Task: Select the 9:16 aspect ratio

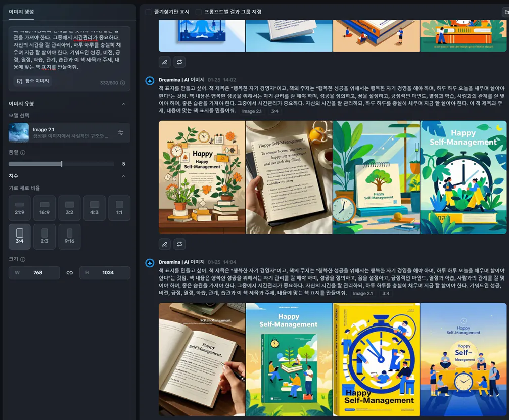Action: click(69, 237)
